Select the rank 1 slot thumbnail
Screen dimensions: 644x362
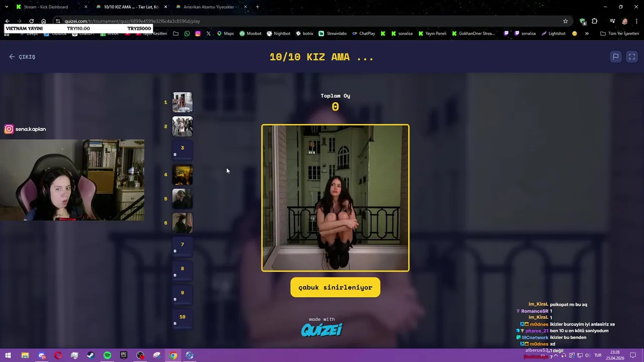(x=183, y=102)
